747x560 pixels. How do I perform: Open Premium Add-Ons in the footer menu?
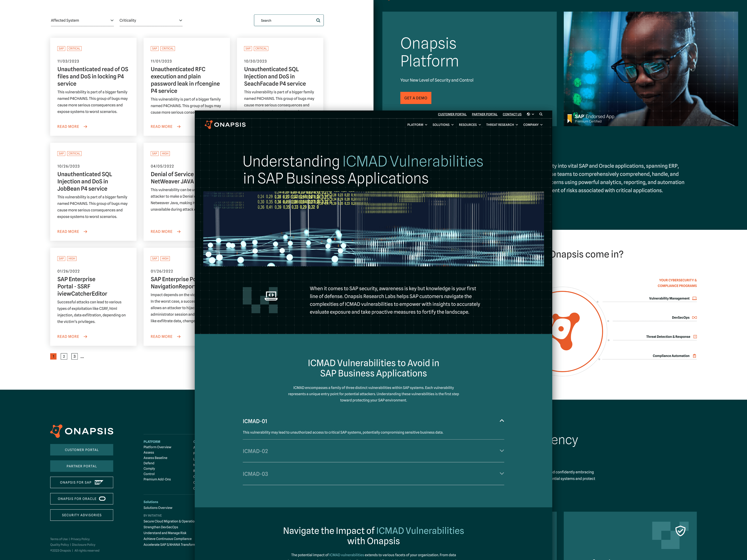pos(157,479)
